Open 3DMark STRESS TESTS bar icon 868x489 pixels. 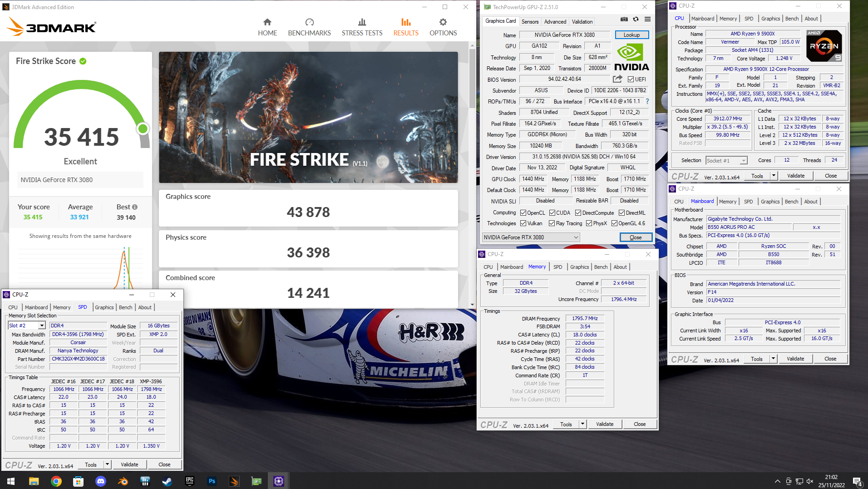pos(362,22)
